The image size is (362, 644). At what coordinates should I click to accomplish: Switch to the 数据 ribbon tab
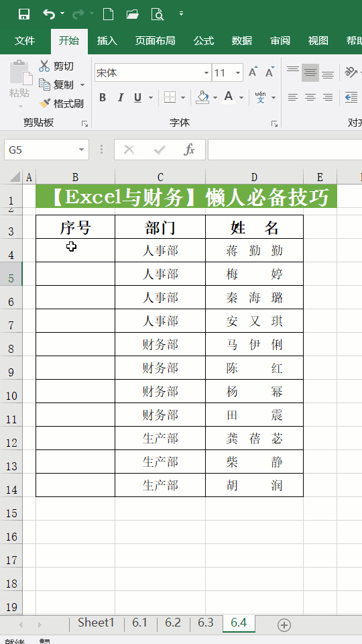coord(242,41)
